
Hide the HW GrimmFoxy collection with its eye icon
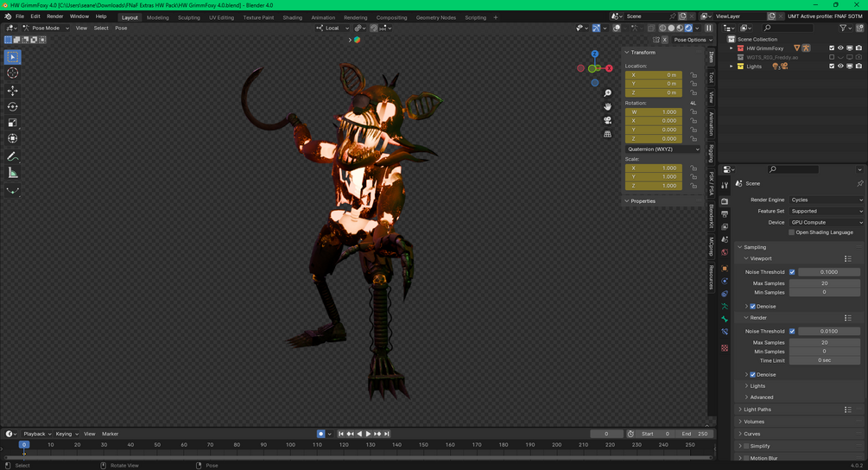pos(840,48)
